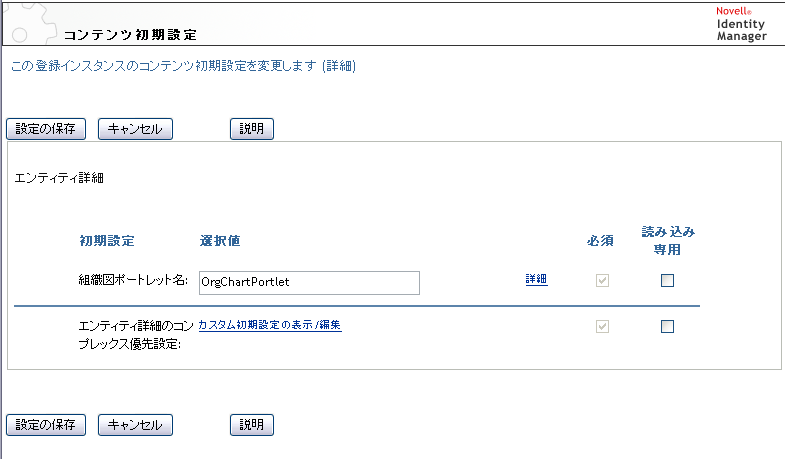Click the 選択値 column header
Screen dimensions: 785x459
(220, 241)
